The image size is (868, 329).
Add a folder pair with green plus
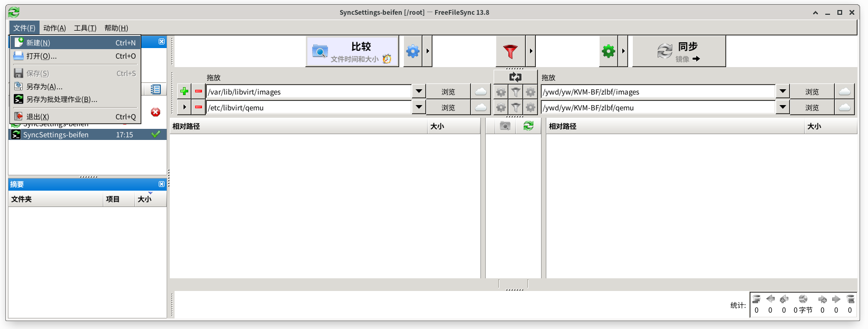184,91
